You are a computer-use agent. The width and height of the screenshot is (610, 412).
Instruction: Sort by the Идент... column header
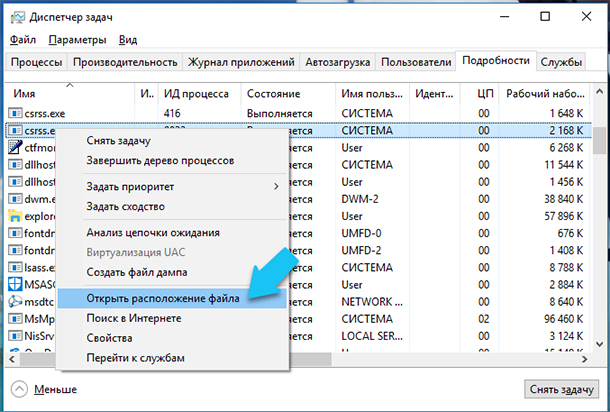(x=434, y=93)
